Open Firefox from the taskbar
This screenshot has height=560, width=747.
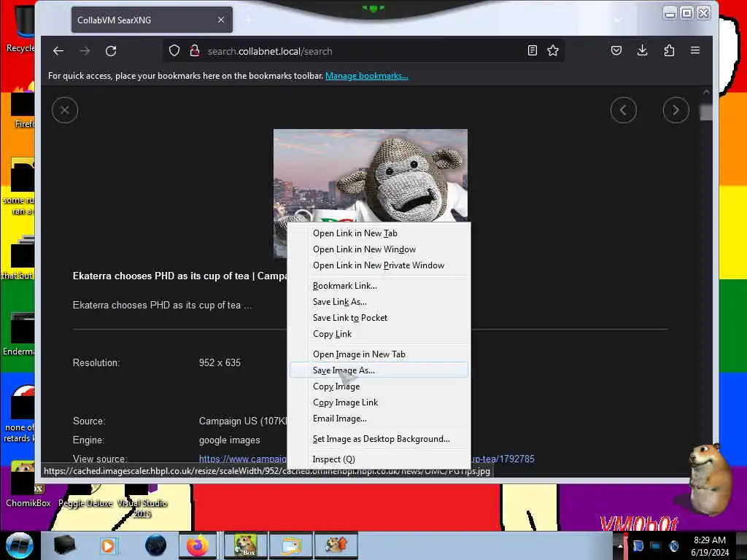click(197, 545)
